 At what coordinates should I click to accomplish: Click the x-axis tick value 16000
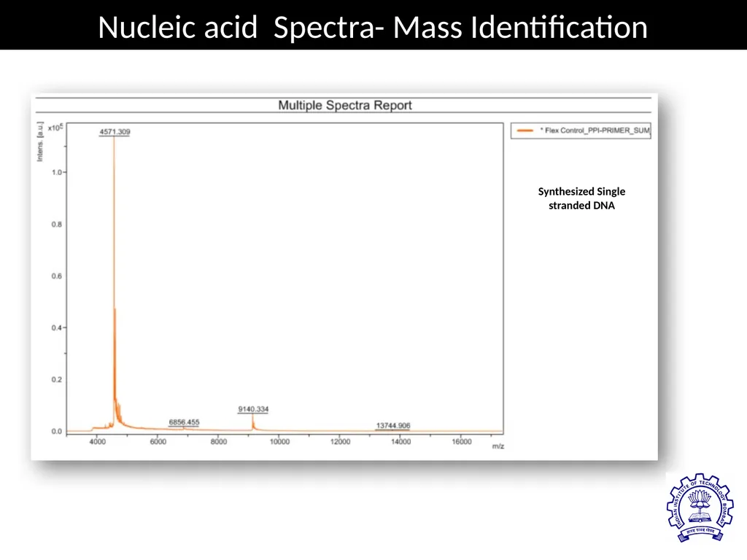(x=462, y=442)
